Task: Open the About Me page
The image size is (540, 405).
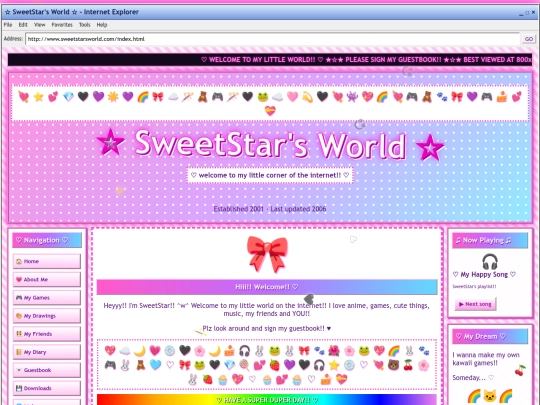Action: pos(47,280)
